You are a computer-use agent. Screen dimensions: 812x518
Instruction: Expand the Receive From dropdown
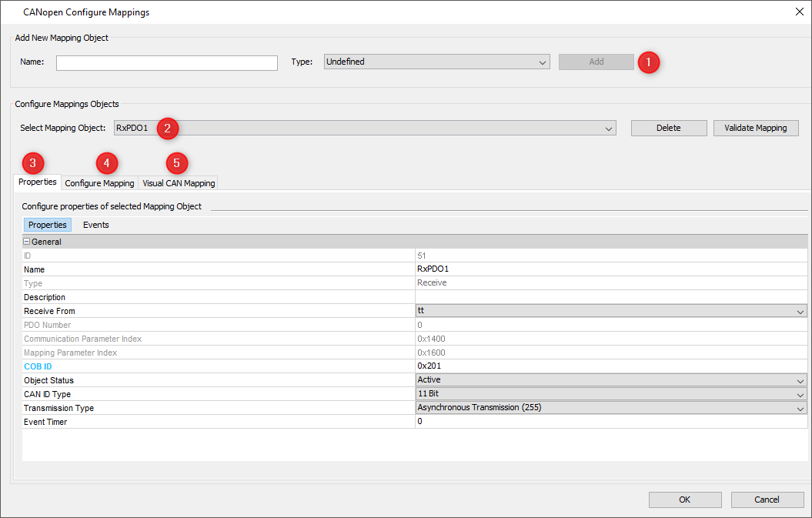click(x=610, y=311)
